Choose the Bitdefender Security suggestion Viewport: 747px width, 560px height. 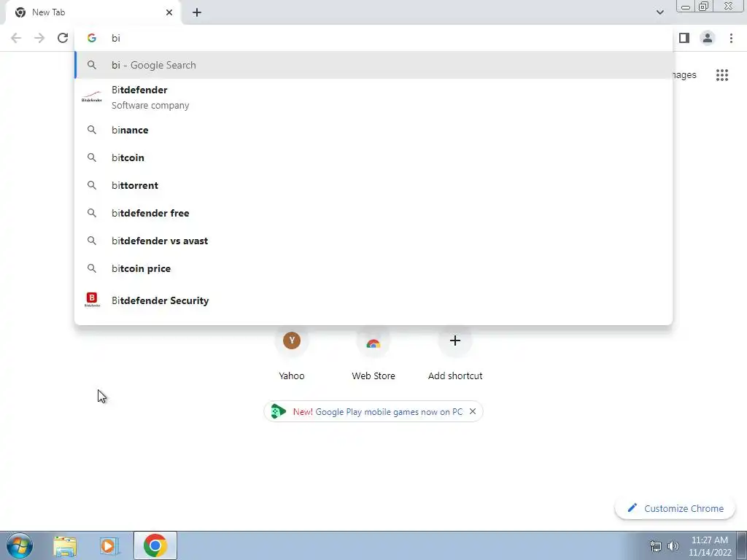click(373, 300)
